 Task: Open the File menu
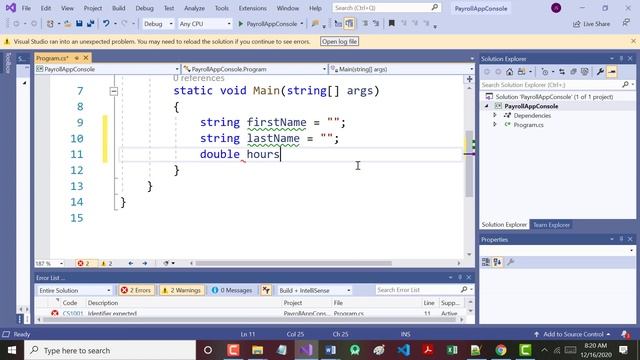tap(26, 8)
